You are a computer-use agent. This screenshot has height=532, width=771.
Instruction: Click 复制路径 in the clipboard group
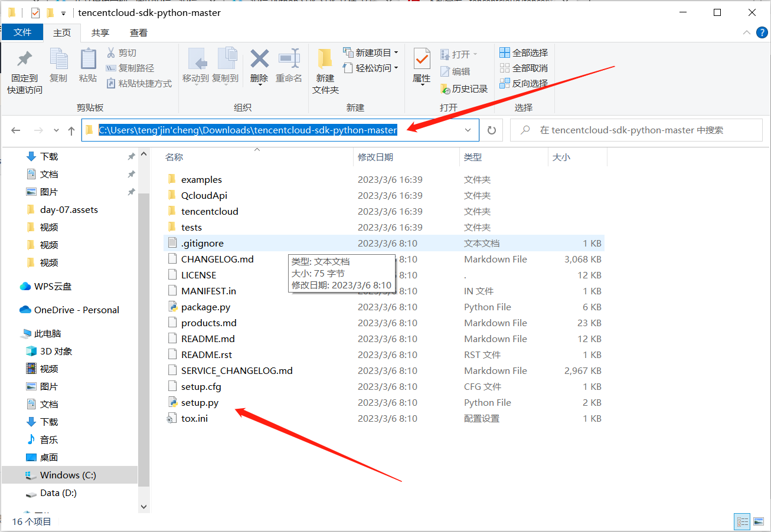pyautogui.click(x=130, y=68)
